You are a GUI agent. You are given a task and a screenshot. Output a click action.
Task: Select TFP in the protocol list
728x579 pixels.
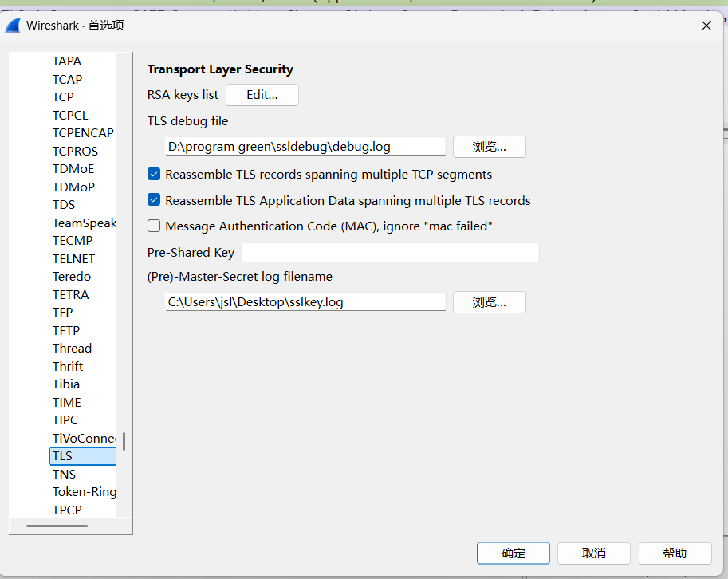(62, 313)
